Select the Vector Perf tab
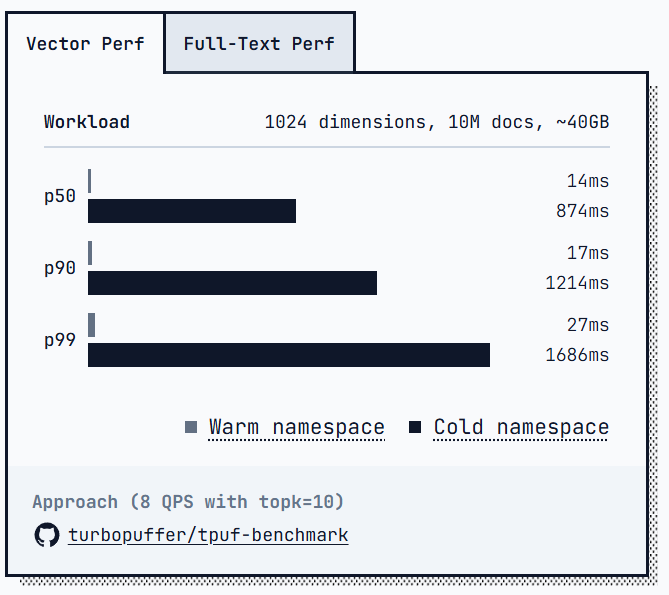The width and height of the screenshot is (669, 595). click(85, 44)
